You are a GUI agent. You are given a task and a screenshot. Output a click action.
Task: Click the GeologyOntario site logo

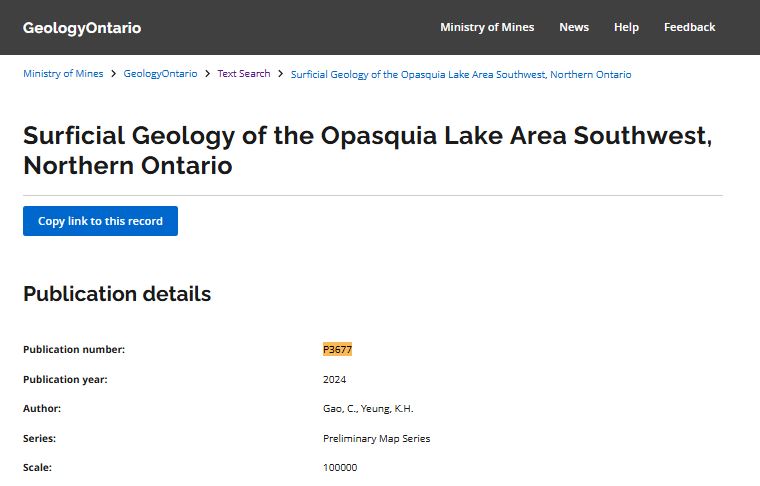click(82, 28)
